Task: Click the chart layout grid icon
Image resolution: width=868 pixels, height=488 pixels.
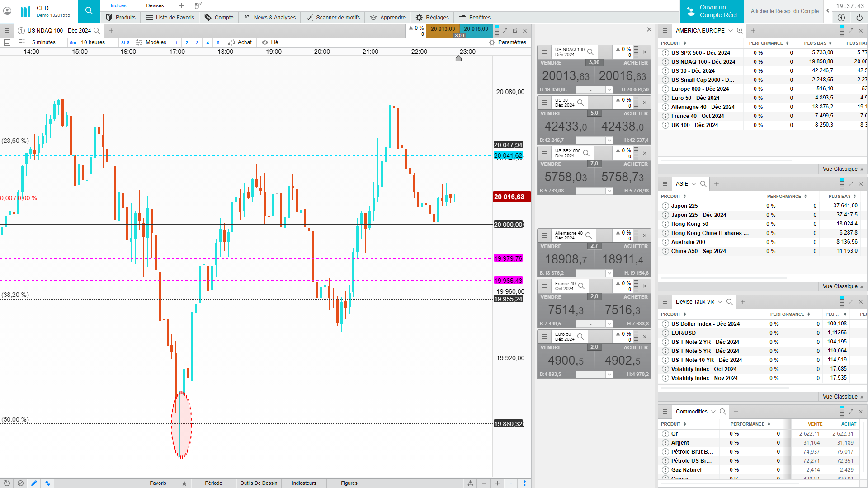Action: point(21,42)
